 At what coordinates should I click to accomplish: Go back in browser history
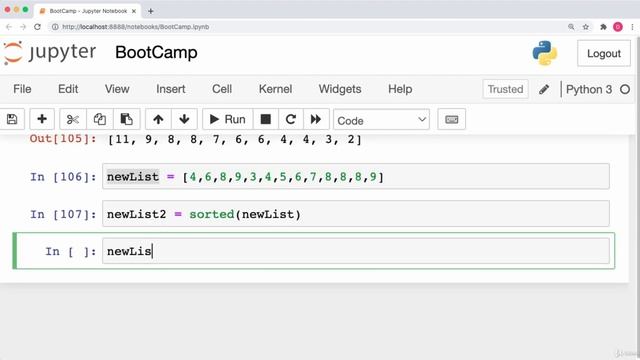(9, 27)
